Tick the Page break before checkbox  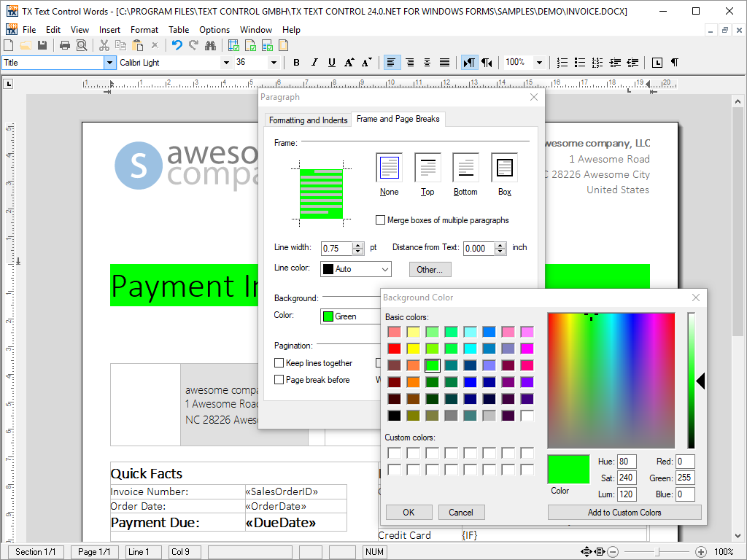pos(279,380)
